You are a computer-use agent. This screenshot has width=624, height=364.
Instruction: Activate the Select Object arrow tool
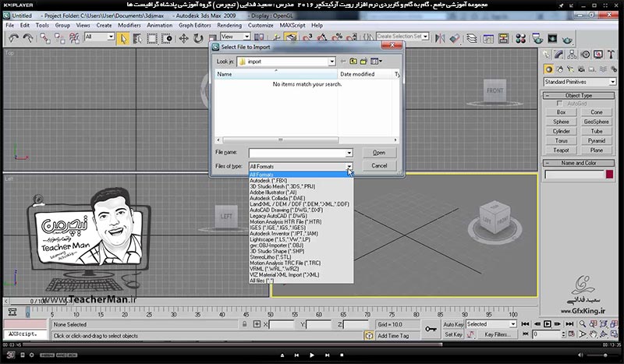123,38
